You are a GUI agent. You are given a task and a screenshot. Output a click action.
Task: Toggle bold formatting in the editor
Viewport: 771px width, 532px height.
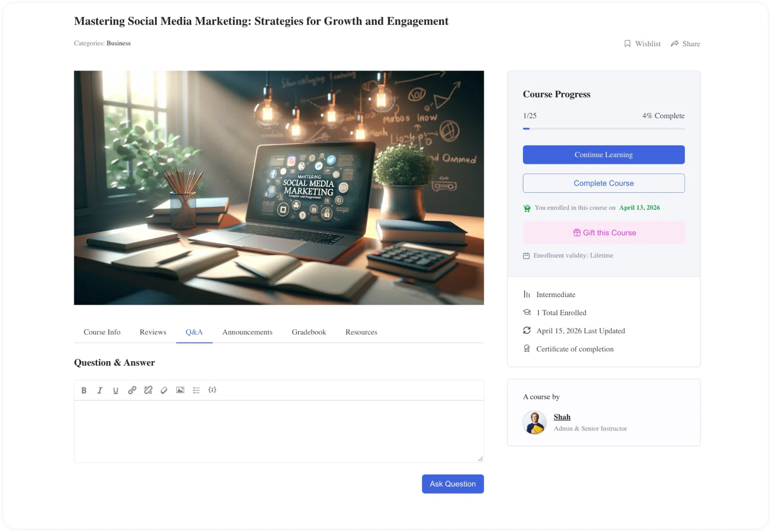click(84, 390)
